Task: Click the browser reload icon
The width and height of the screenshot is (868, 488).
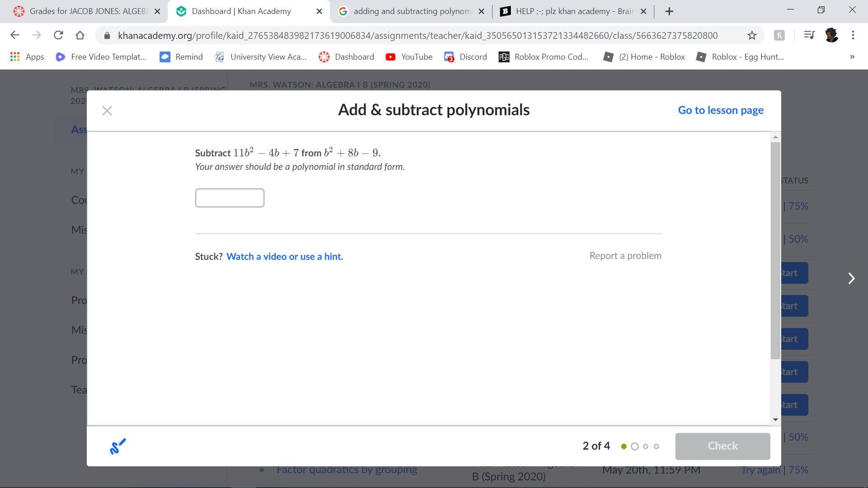Action: (58, 35)
